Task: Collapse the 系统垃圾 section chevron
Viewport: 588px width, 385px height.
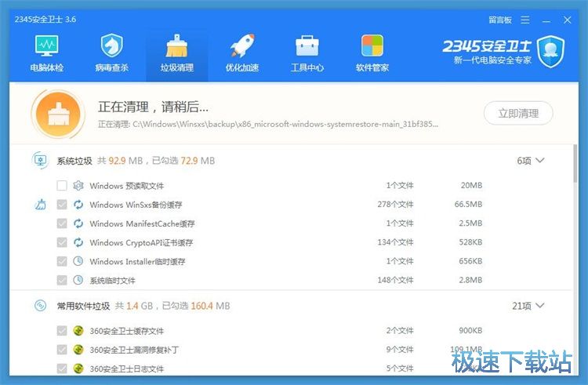Action: tap(540, 161)
